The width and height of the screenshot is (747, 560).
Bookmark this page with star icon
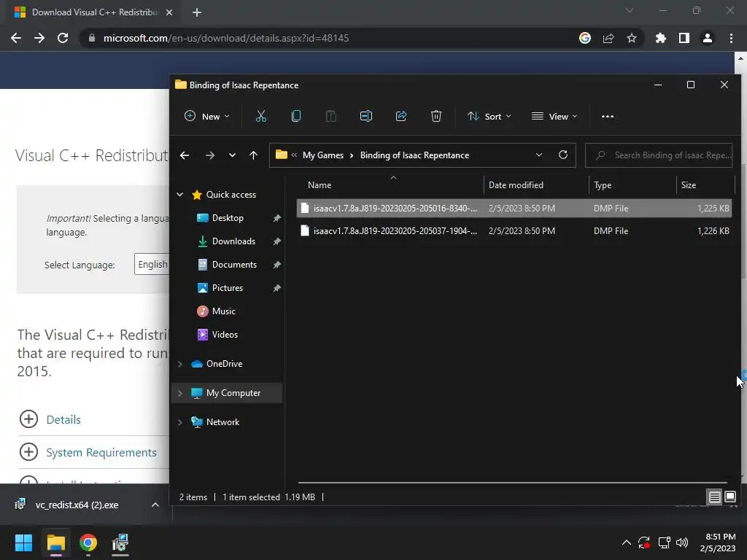[x=631, y=38]
